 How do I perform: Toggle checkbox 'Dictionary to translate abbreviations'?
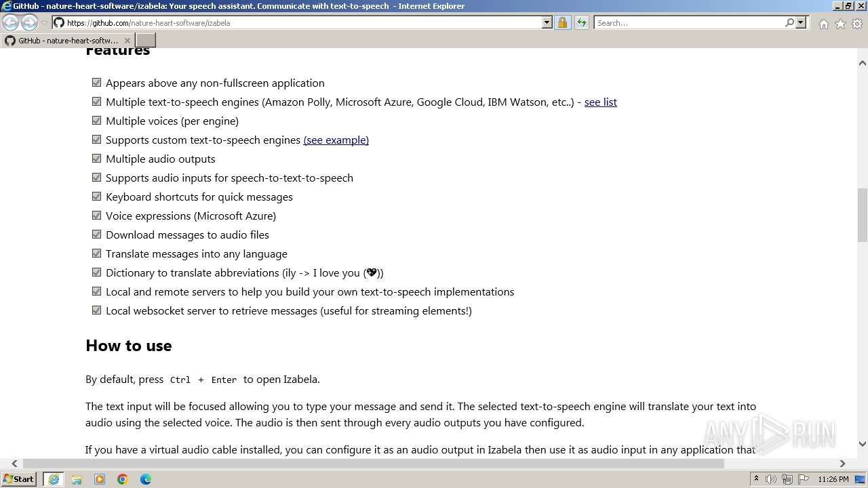coord(96,272)
